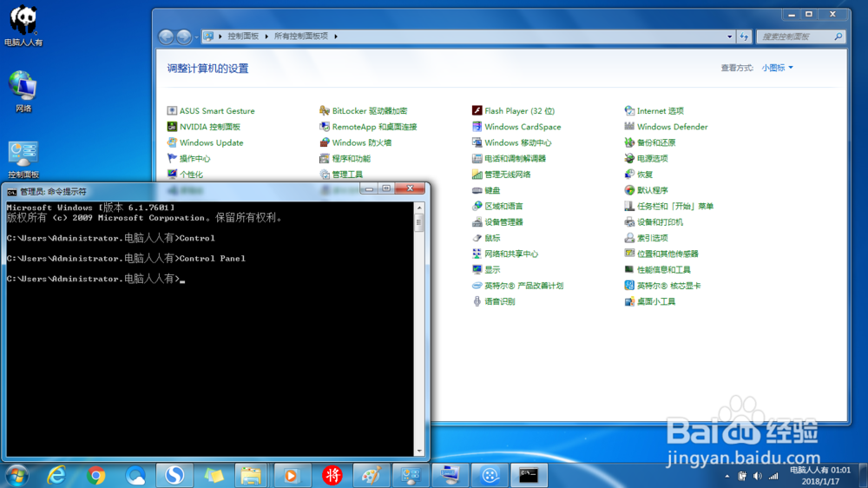Click Command Prompt scrollbar up arrow

(419, 208)
